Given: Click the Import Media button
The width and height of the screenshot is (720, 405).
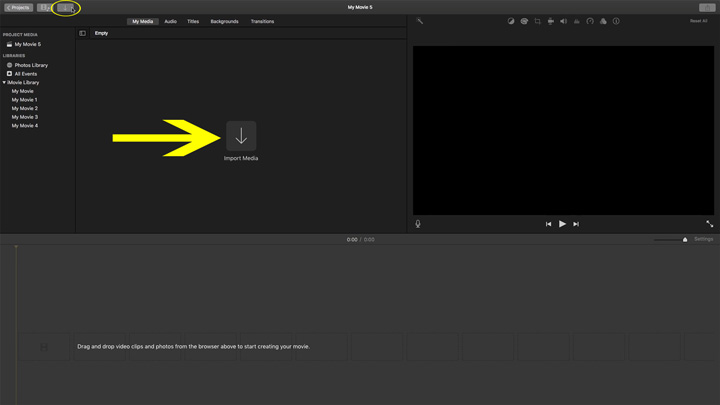Looking at the screenshot, I should [241, 137].
